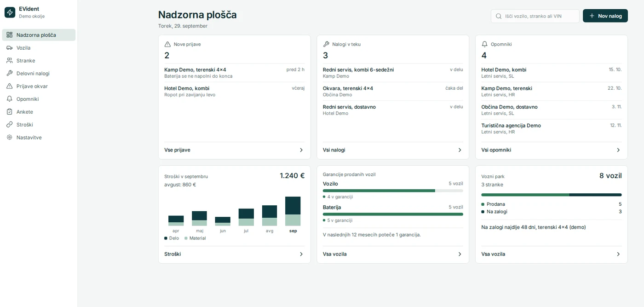Click the bell icon beside Opomniki in sidebar

[x=9, y=99]
